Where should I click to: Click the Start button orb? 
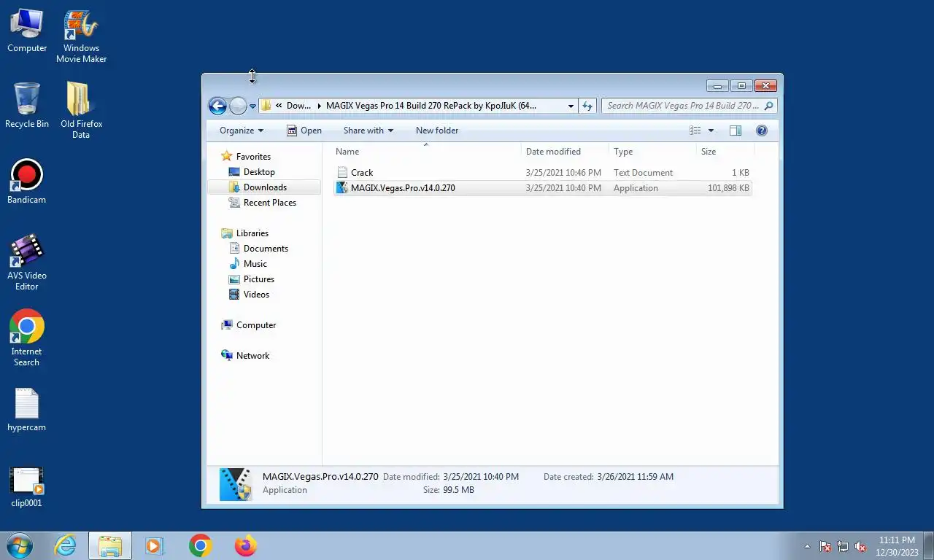(20, 545)
